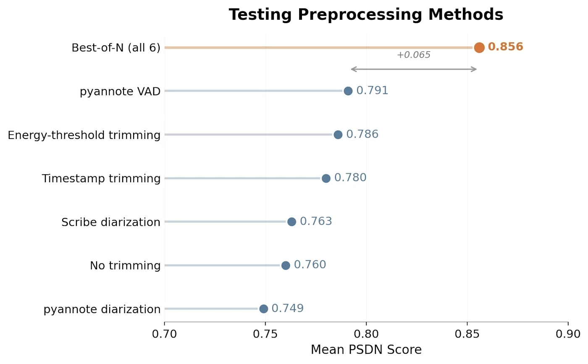Select the +0.065 difference annotation
The height and width of the screenshot is (364, 588).
pyautogui.click(x=414, y=55)
